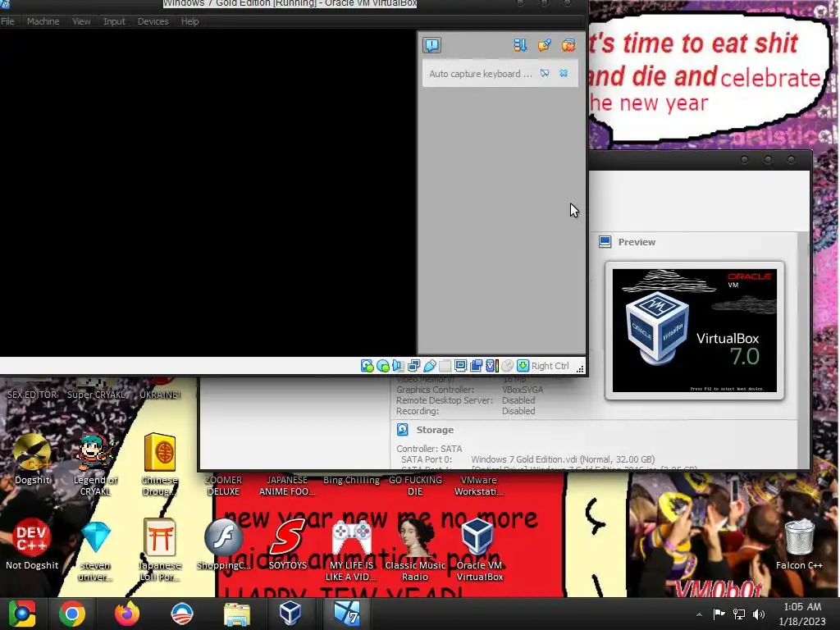The image size is (840, 630).
Task: Click the recording status icon
Action: pyautogui.click(x=476, y=366)
